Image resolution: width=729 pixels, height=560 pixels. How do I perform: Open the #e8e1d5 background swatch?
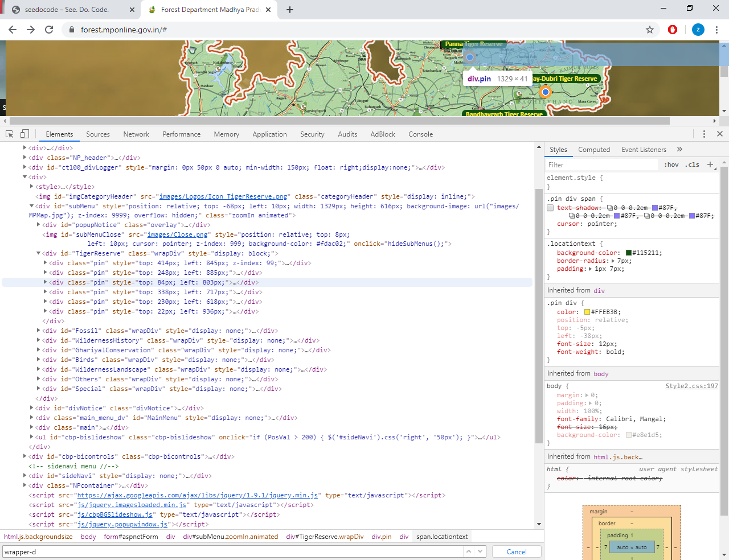(629, 435)
